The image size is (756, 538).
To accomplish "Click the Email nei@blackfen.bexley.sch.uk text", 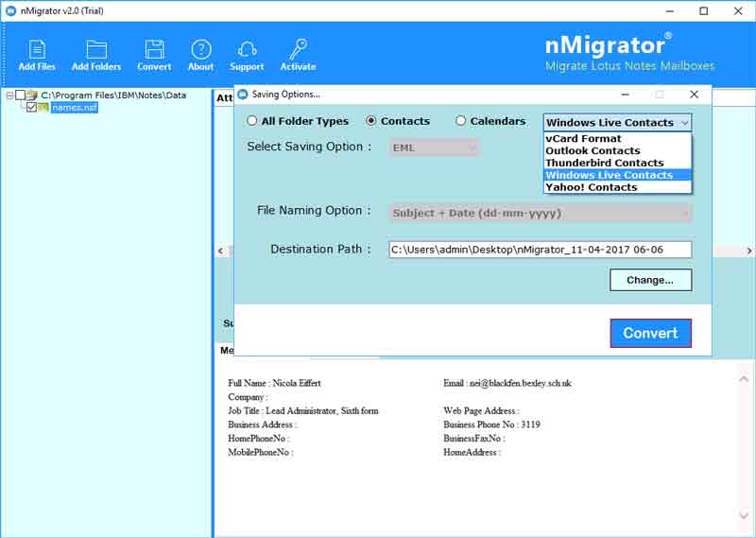I will (507, 383).
